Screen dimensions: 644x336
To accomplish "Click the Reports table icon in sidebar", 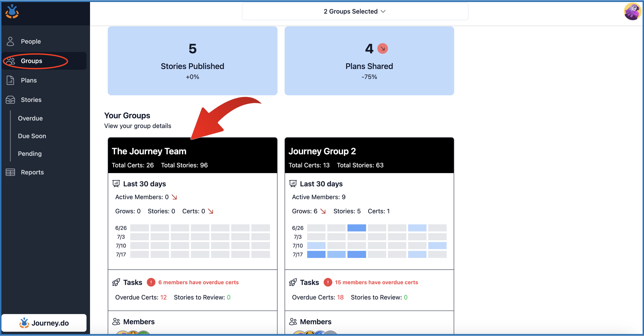I will (11, 172).
